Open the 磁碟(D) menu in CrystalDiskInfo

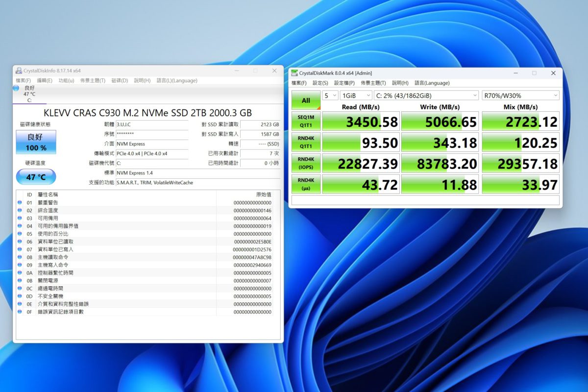click(x=119, y=80)
